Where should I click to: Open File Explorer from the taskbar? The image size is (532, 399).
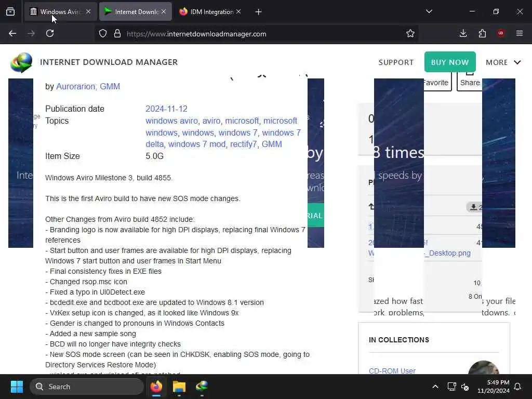179,387
